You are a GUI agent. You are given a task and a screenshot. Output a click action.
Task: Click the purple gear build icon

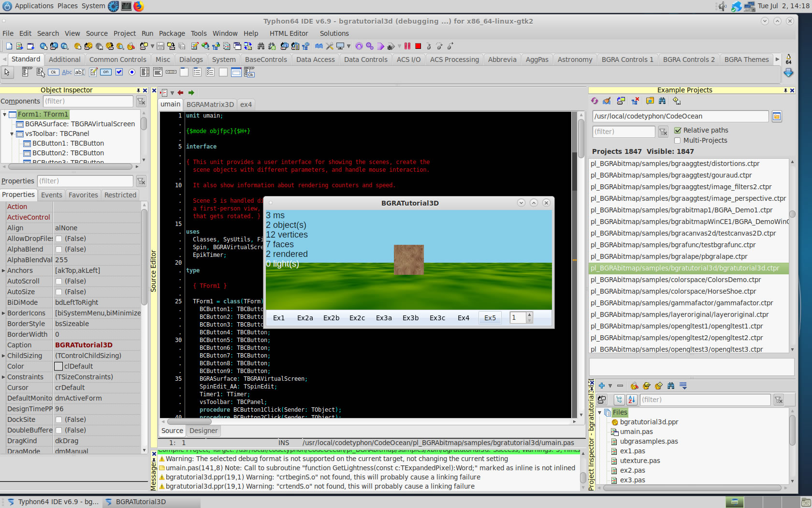(x=359, y=46)
